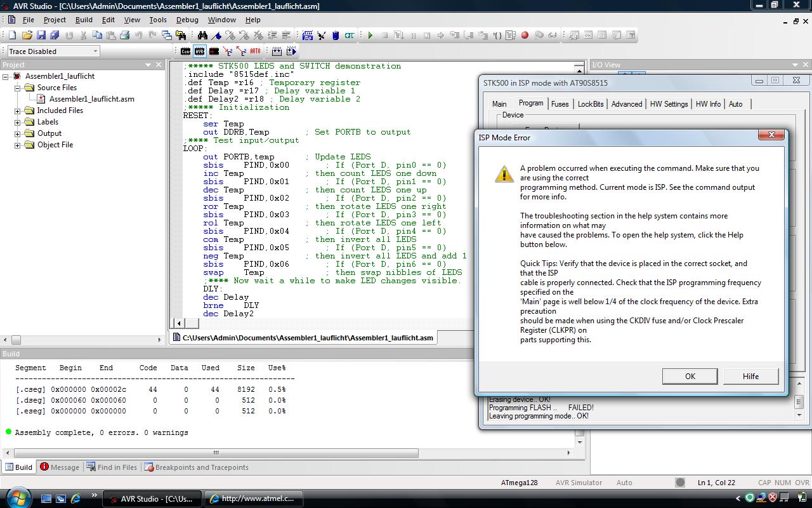Image resolution: width=812 pixels, height=508 pixels.
Task: Create a new file via toolbar
Action: [13, 36]
